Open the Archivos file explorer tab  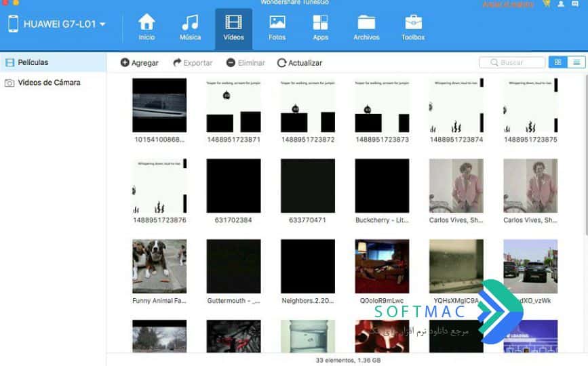[366, 28]
